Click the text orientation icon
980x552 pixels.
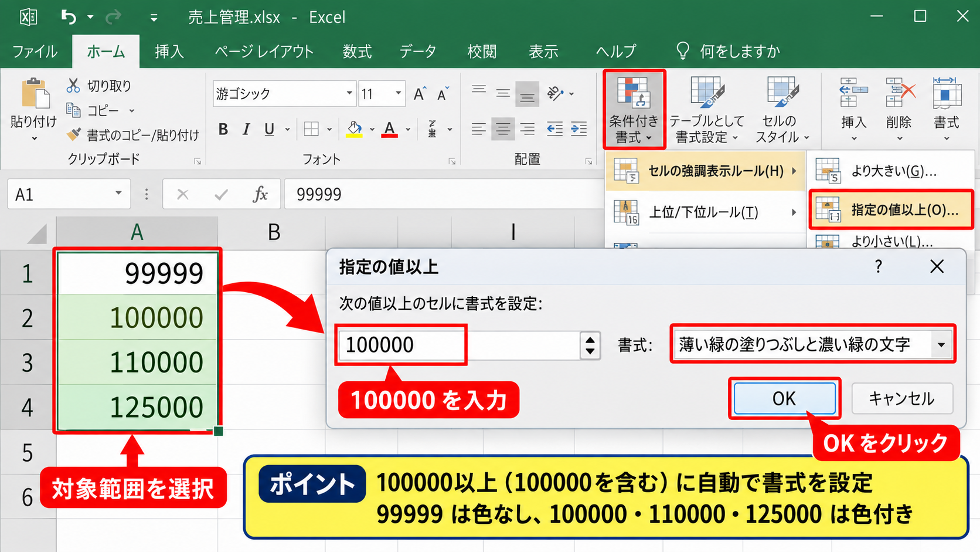click(x=555, y=93)
